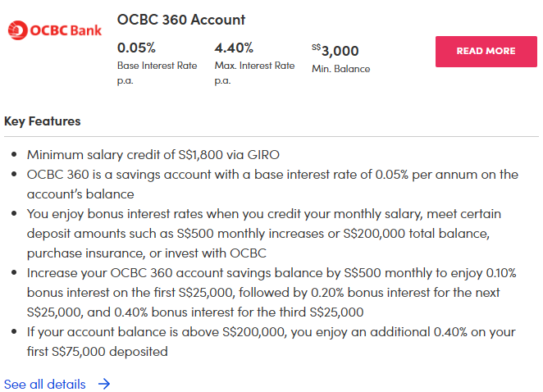Select the 0.05% base interest rate figure
543x392 pixels.
coord(136,48)
